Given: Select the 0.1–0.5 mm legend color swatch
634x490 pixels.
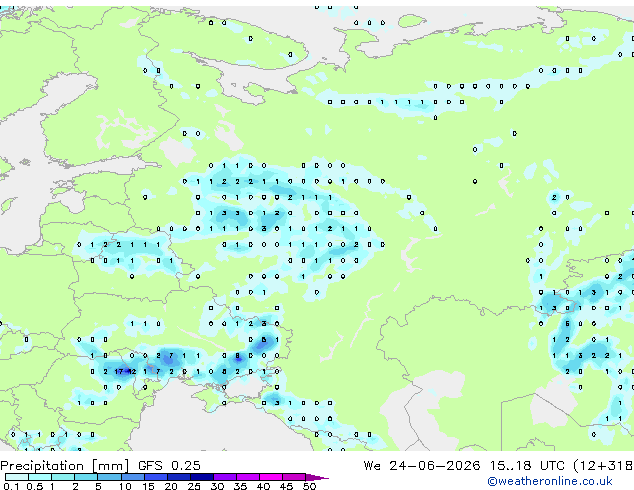Looking at the screenshot, I should (17, 477).
